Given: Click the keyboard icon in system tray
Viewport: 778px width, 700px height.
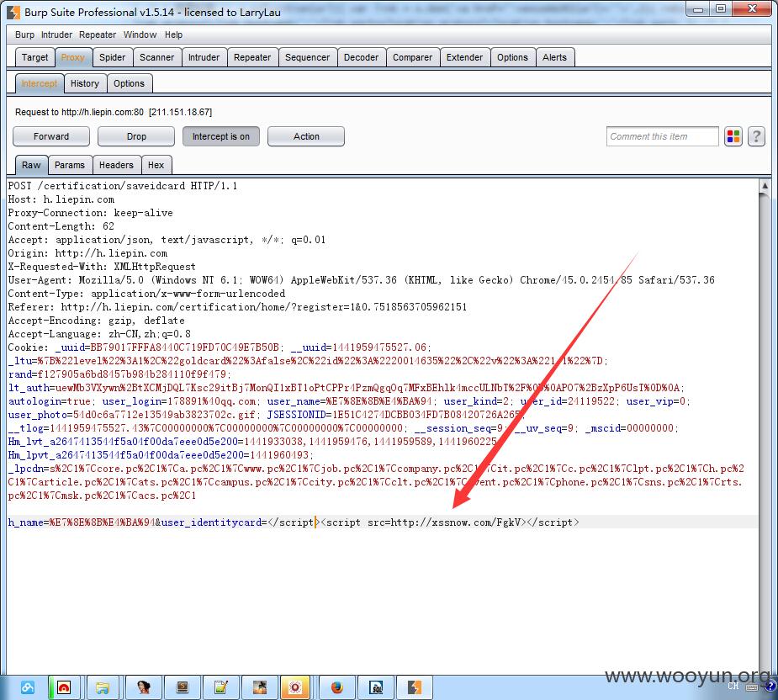Looking at the screenshot, I should click(752, 687).
